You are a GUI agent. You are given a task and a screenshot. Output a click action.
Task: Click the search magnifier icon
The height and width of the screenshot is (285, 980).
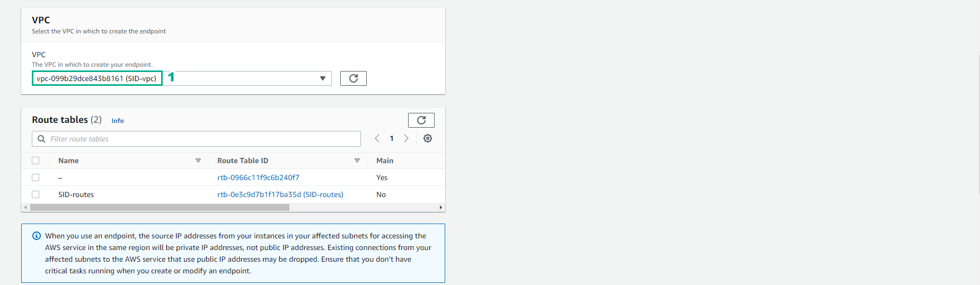click(41, 139)
